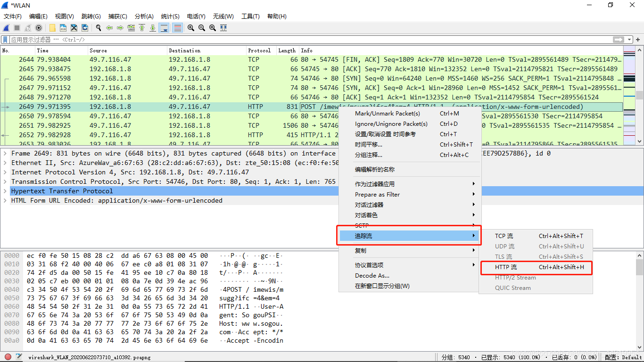
Task: Open 对话着色 submenu
Action: click(x=410, y=215)
